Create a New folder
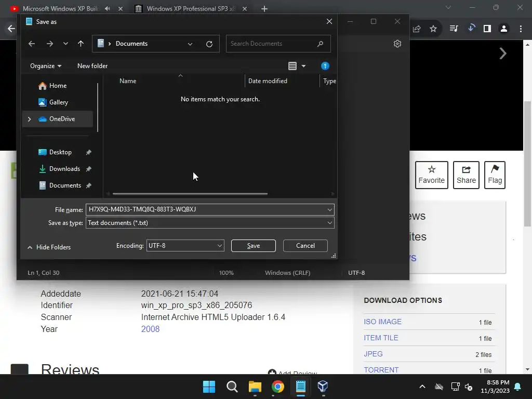532x399 pixels. [92, 66]
